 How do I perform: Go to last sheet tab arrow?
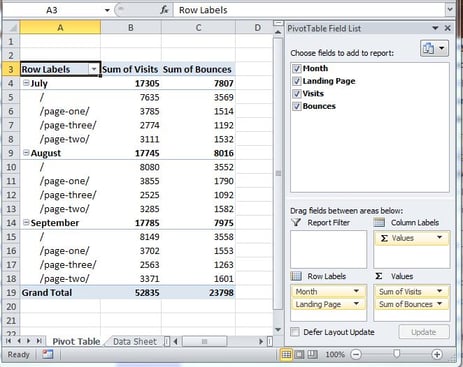39,341
